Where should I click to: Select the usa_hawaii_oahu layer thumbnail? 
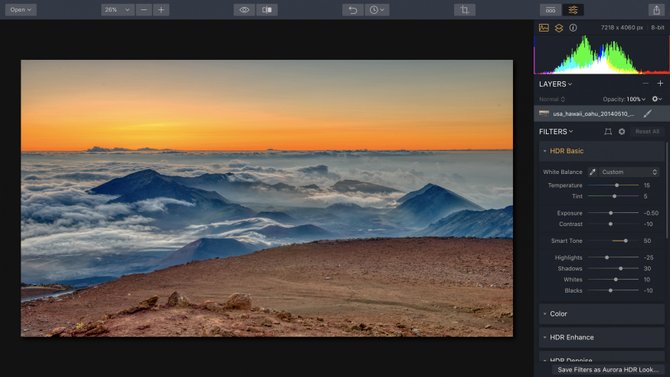click(544, 114)
